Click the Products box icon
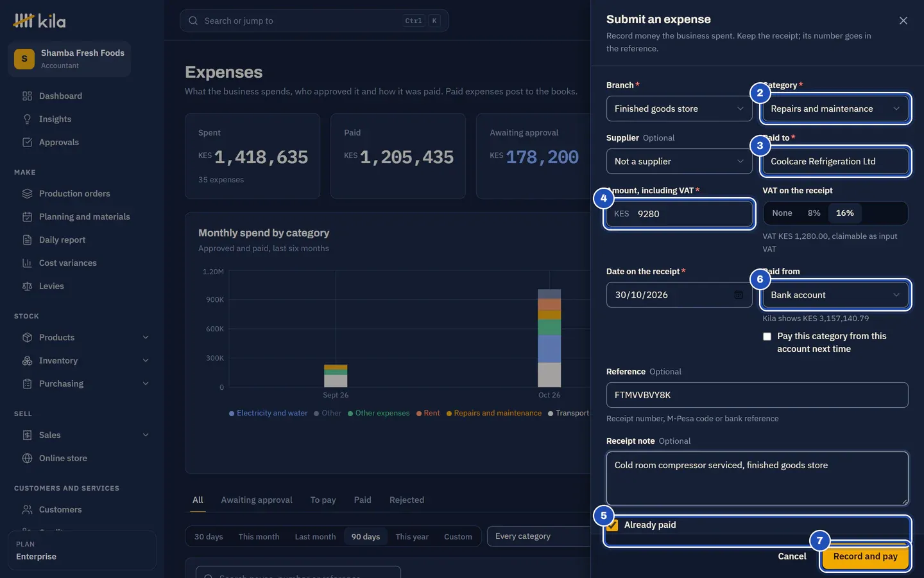 coord(27,337)
